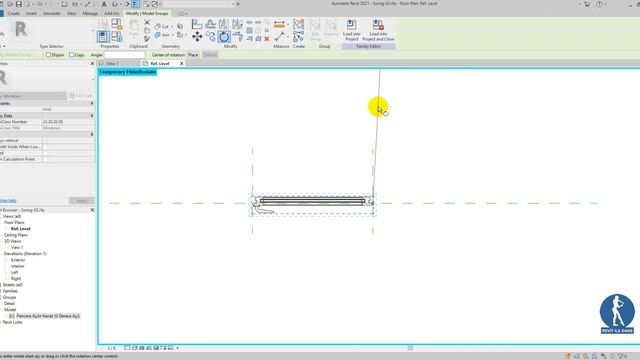Select Ceiling Plans in Project Browser

(16, 235)
